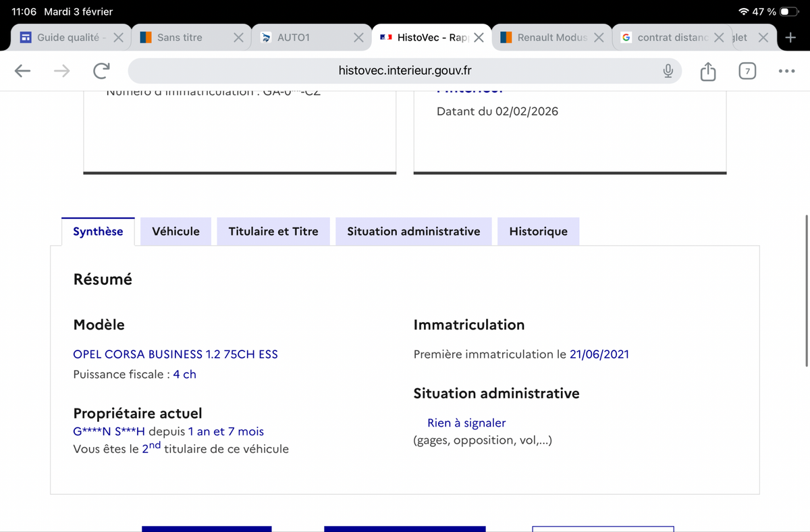
Task: Reload the HistoVec page
Action: click(x=102, y=71)
